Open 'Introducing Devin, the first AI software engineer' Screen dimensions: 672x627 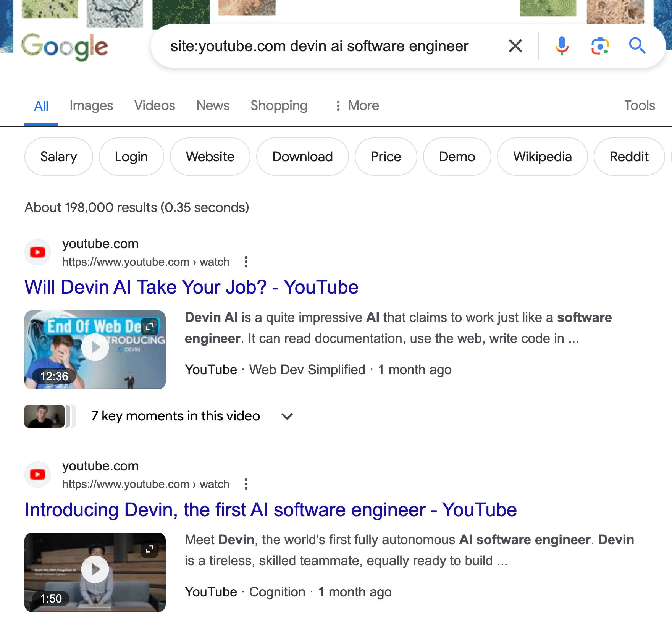[271, 510]
